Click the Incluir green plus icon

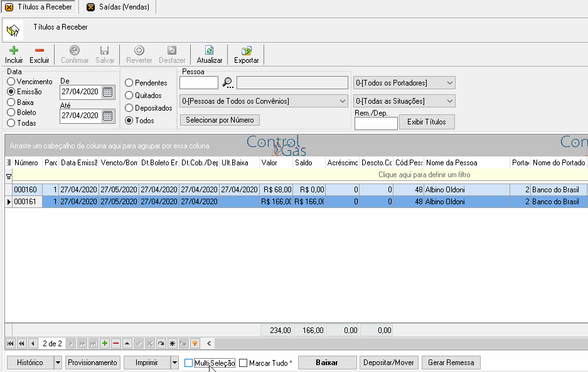coord(14,50)
